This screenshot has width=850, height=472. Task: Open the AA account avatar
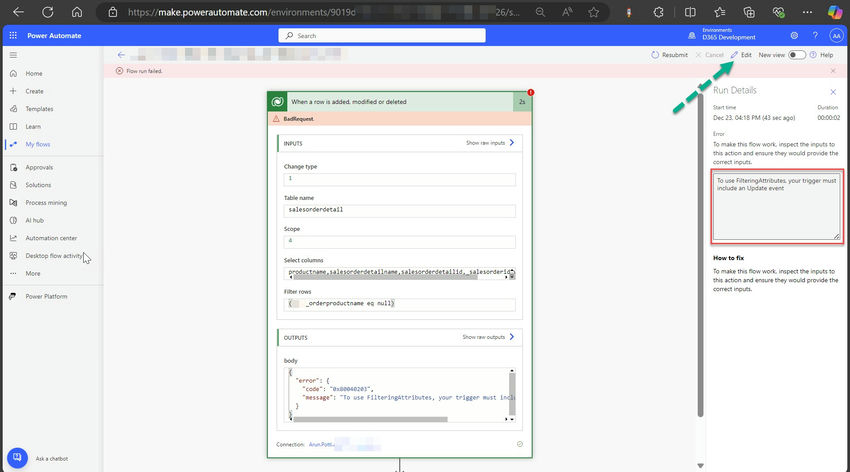836,36
